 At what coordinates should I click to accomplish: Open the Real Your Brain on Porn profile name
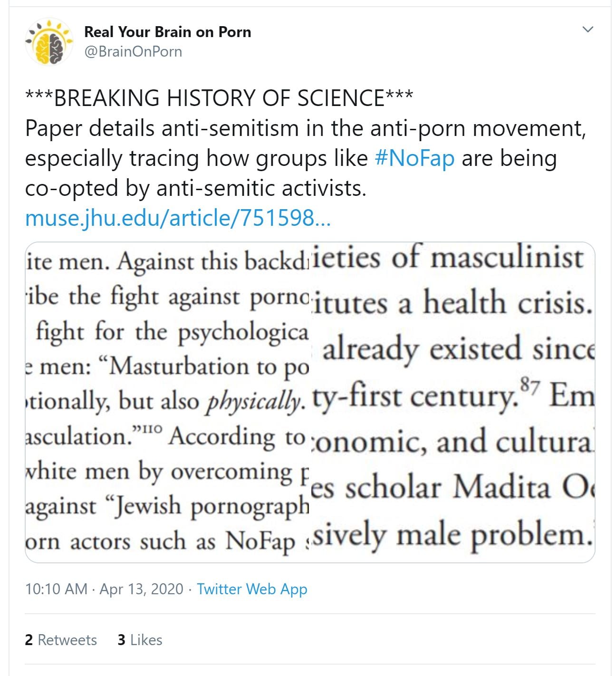pos(167,32)
